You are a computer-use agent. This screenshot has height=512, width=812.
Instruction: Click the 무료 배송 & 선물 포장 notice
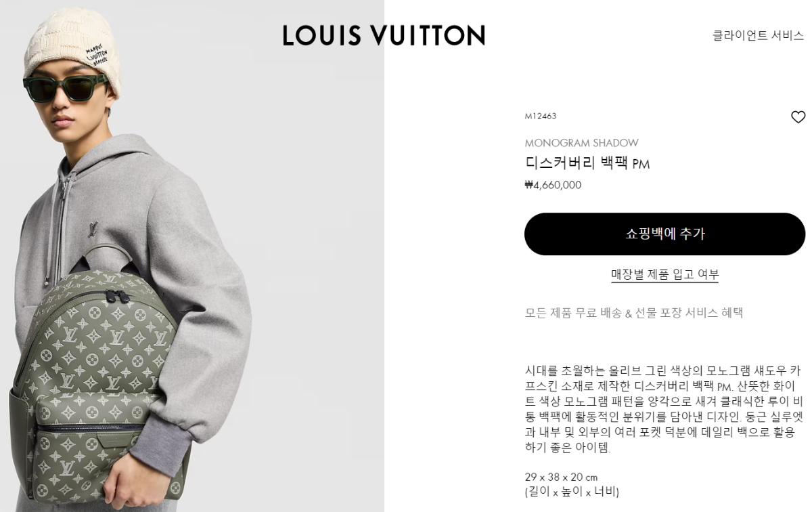point(634,313)
